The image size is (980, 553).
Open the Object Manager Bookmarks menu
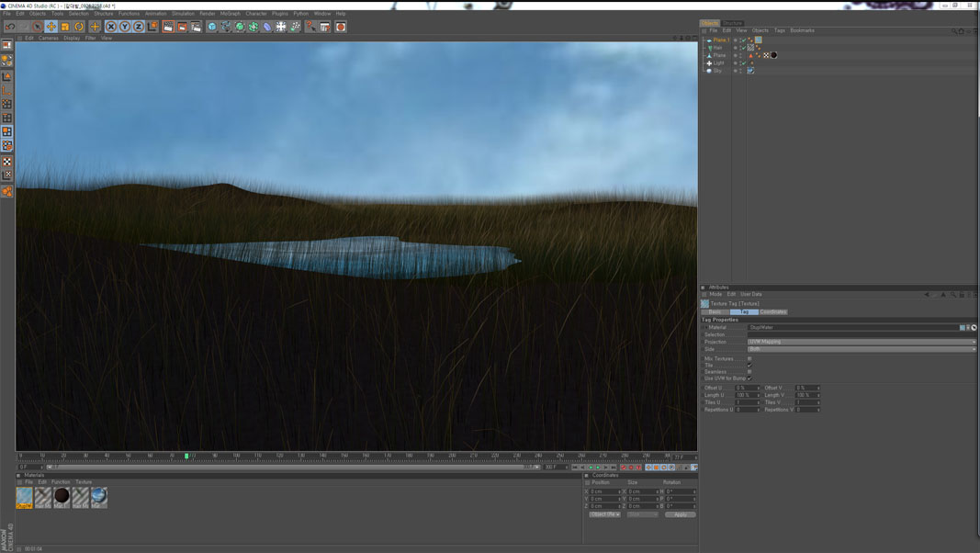[x=802, y=30]
